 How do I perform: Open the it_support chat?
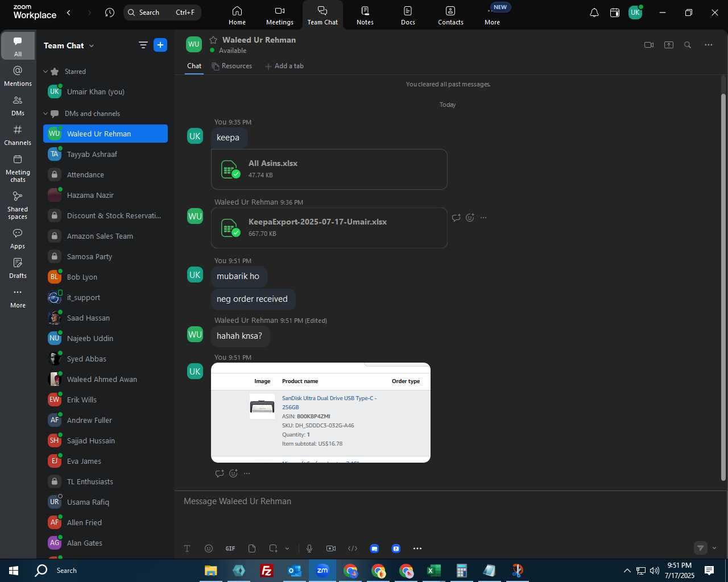coord(105,297)
